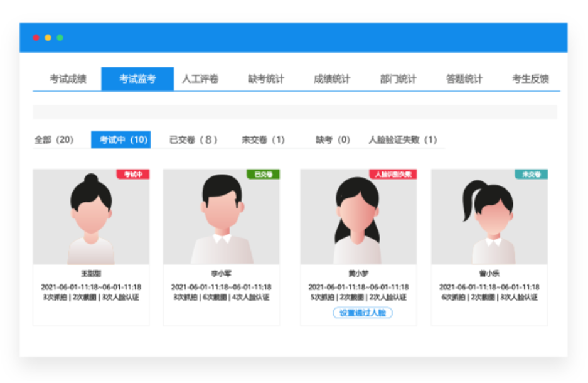Open the 考生反馈 tab
Viewport: 588px width, 383px height.
coord(530,79)
